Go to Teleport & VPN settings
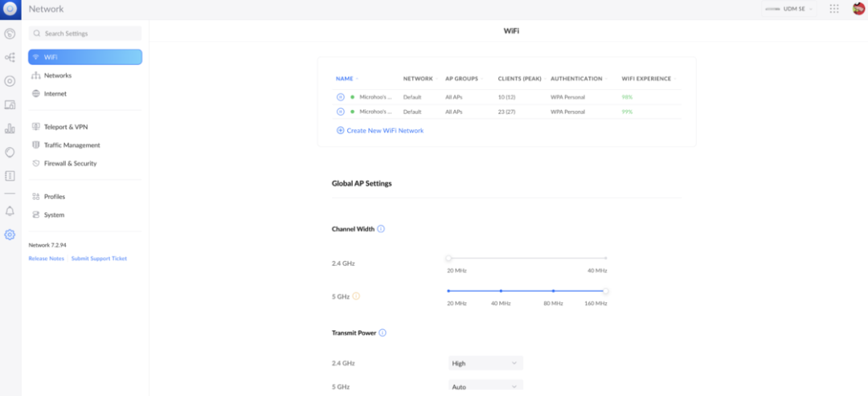Viewport: 868px width, 396px height. point(66,127)
